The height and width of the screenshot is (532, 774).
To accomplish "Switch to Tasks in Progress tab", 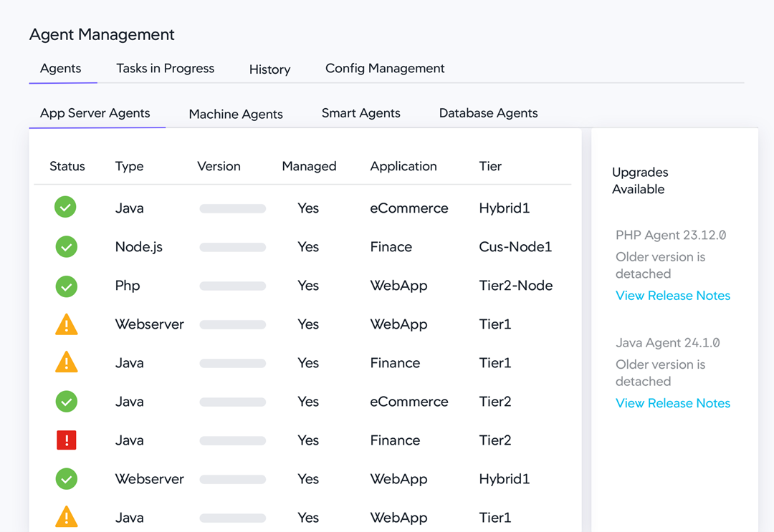I will pos(166,69).
